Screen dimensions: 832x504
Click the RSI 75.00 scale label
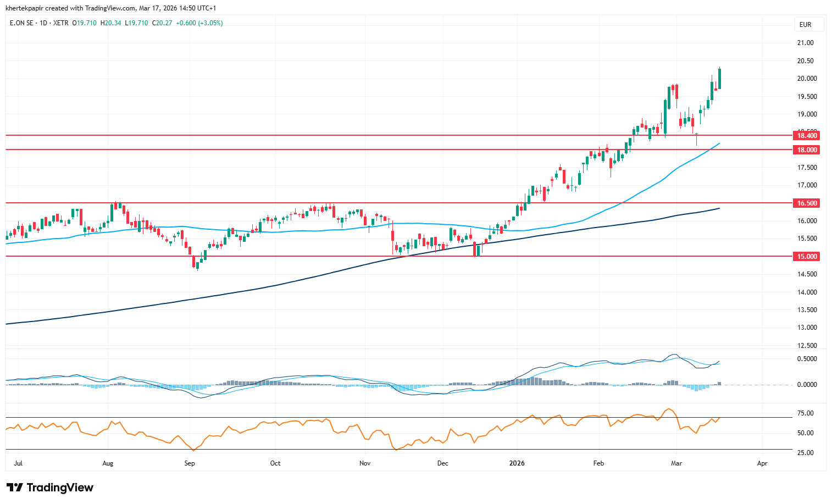click(x=805, y=413)
